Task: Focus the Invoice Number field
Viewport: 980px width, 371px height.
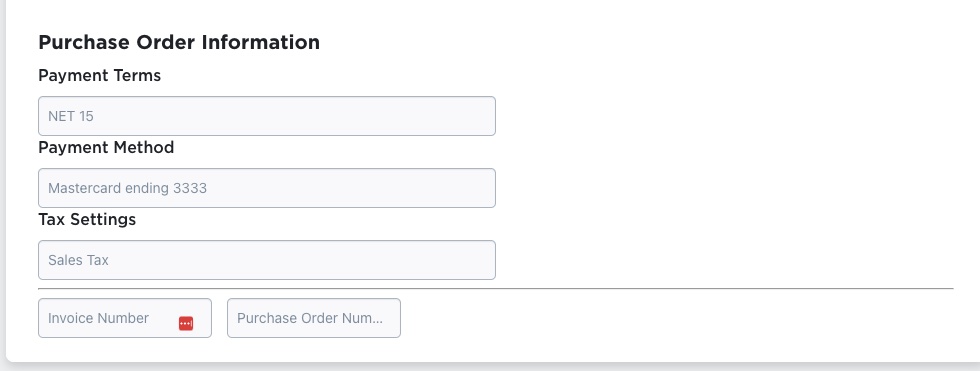Action: point(125,318)
